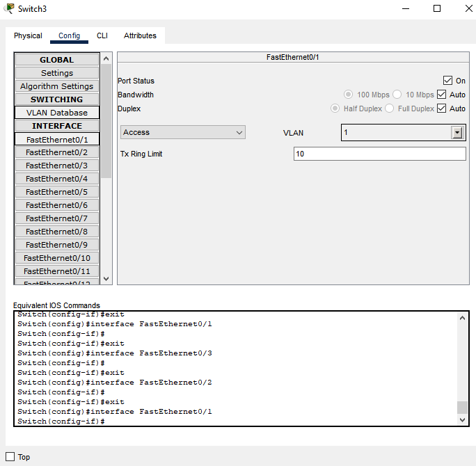Select interface FastEthernet0/9
476x466 pixels.
coord(57,245)
